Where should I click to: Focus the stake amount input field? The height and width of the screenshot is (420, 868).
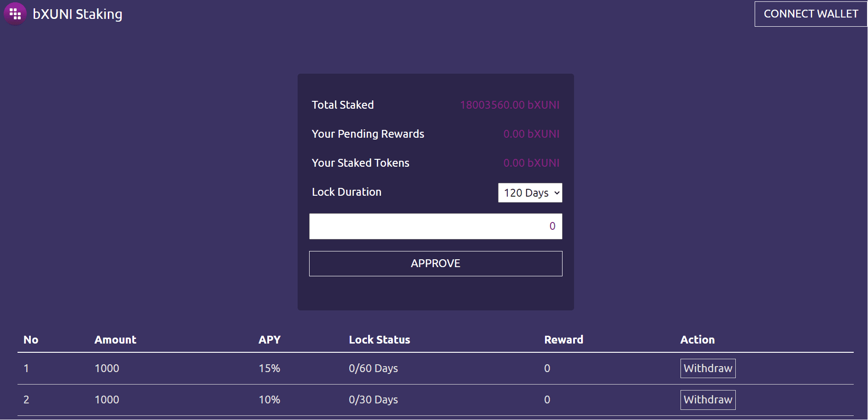pyautogui.click(x=435, y=226)
